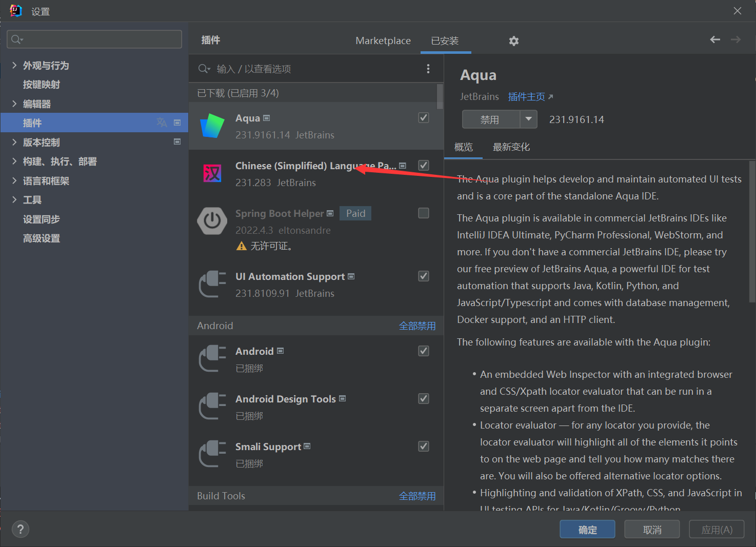Click the IntelliJ logo in title bar

(x=16, y=11)
